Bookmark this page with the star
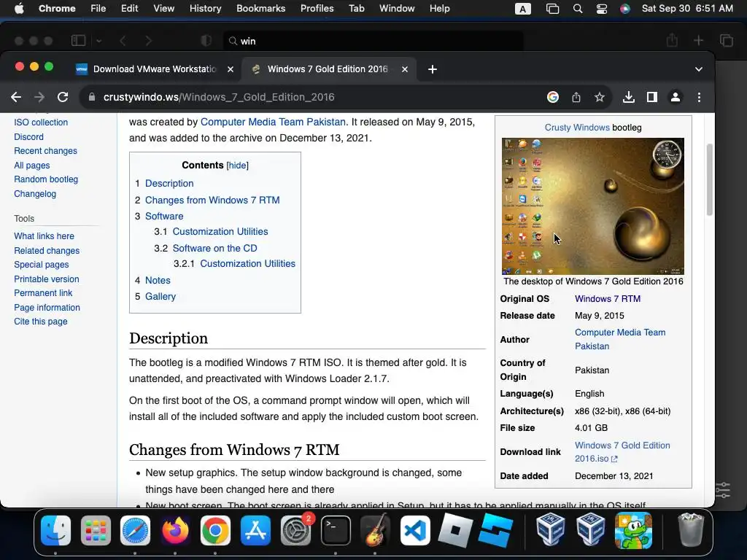Viewport: 747px width, 560px height. click(600, 97)
